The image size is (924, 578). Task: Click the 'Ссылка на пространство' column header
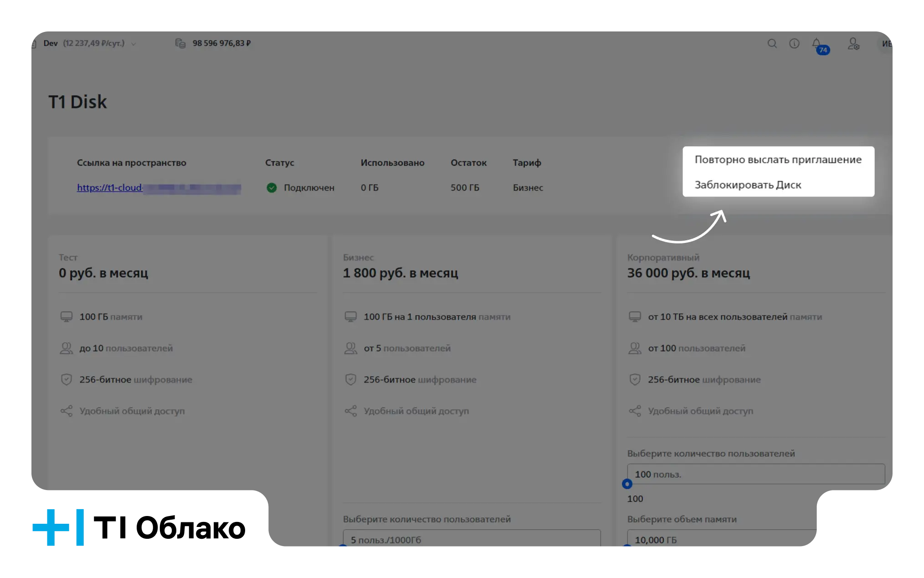pos(131,163)
